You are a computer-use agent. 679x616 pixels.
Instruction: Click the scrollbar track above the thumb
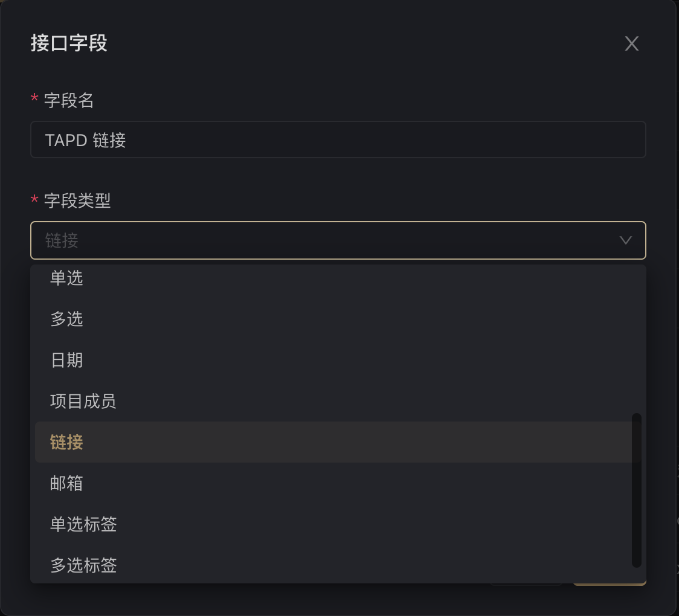click(636, 338)
